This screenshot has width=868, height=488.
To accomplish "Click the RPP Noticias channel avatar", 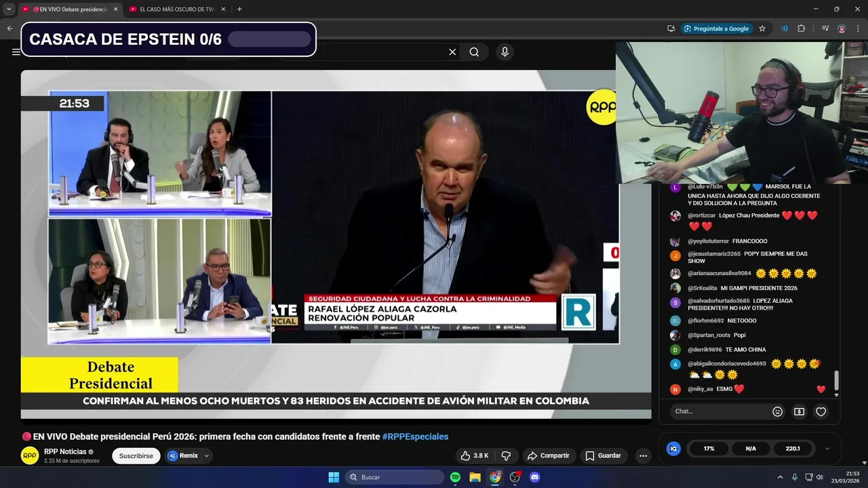I will (x=30, y=455).
